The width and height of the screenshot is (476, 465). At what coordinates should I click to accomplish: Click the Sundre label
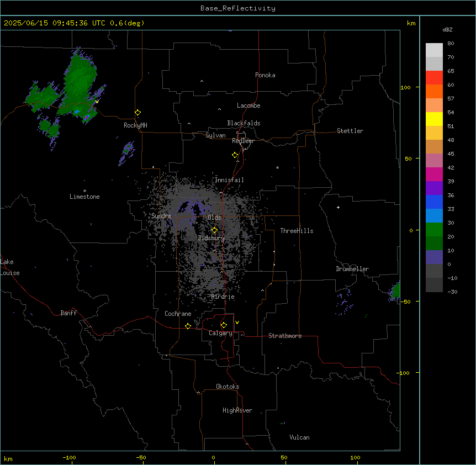[x=161, y=216]
